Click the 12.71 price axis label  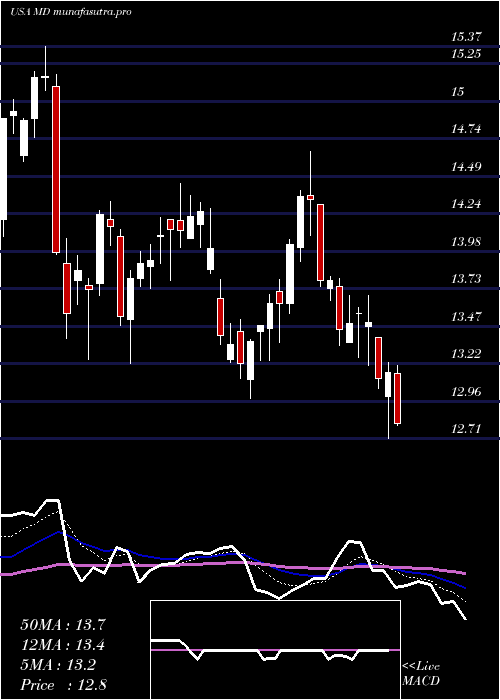(x=466, y=429)
